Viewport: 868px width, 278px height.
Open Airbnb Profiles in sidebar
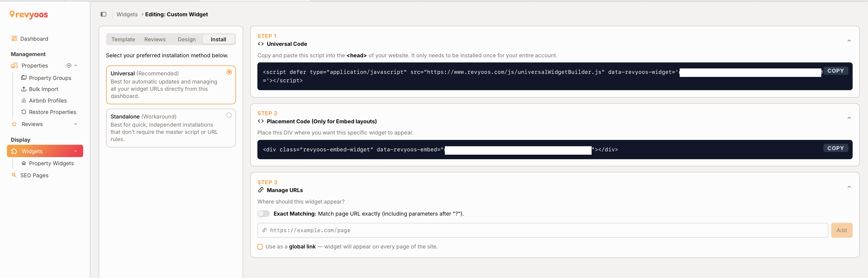tap(48, 100)
